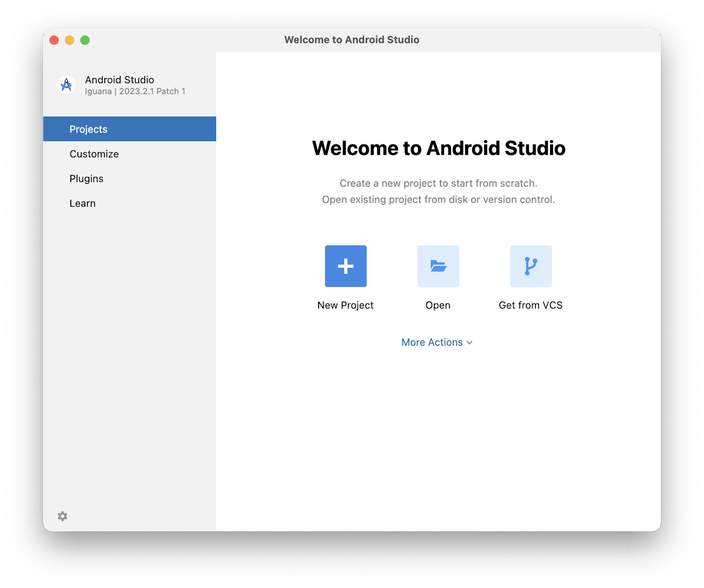Navigate to the Learn section
Screen dimensions: 704x588
click(82, 203)
